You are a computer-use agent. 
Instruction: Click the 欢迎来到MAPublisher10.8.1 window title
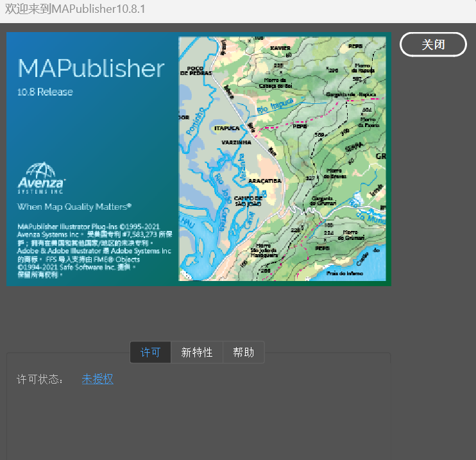pyautogui.click(x=75, y=9)
